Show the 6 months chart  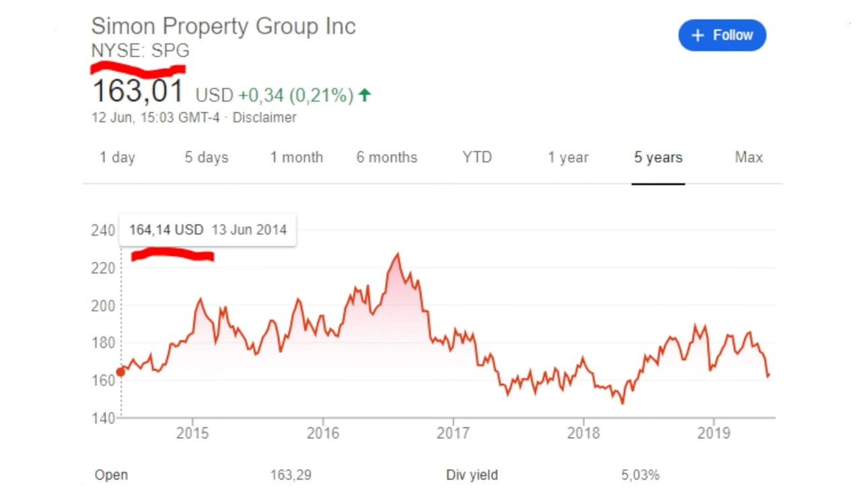tap(387, 158)
